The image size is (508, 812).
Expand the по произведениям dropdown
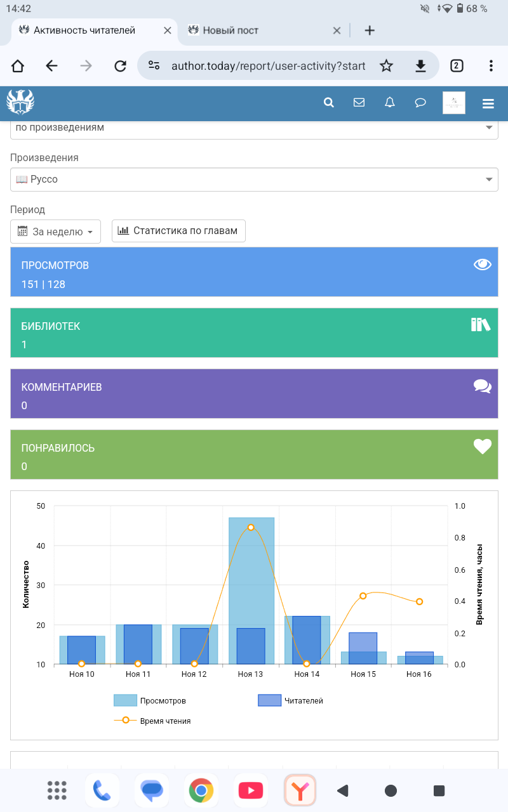pyautogui.click(x=254, y=128)
